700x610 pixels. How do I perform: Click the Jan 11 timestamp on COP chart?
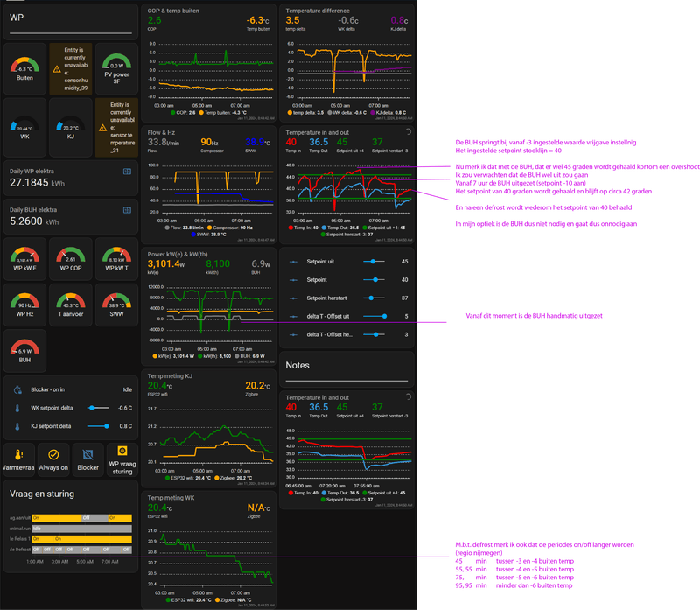[255, 117]
